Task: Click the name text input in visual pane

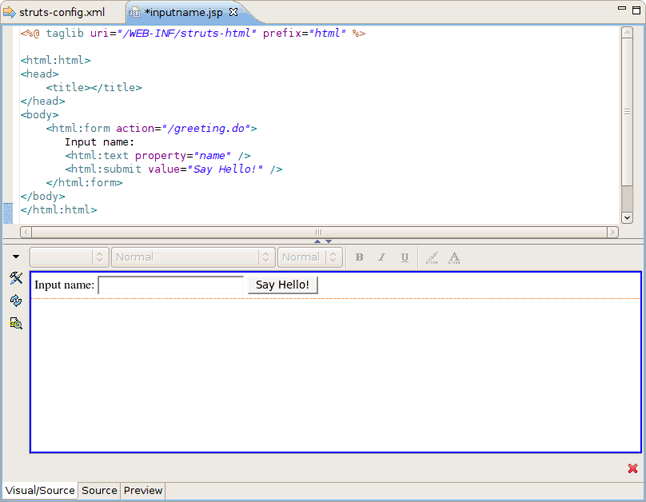Action: (171, 285)
